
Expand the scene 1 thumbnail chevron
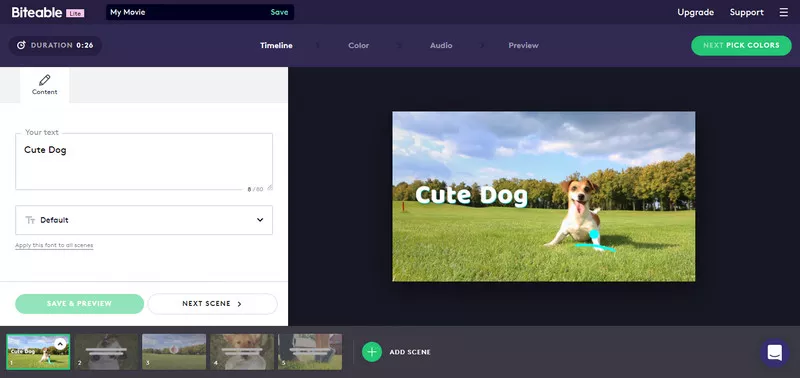click(x=60, y=344)
